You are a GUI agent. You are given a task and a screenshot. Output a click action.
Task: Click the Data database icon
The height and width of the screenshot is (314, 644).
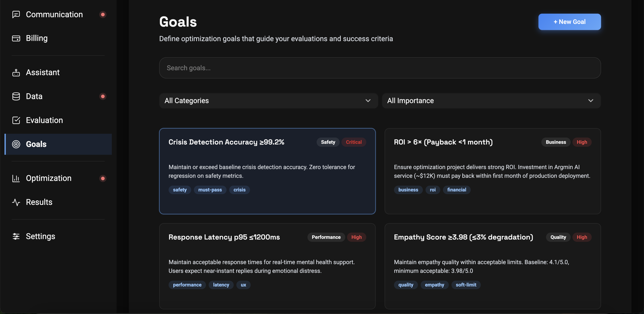pyautogui.click(x=16, y=96)
